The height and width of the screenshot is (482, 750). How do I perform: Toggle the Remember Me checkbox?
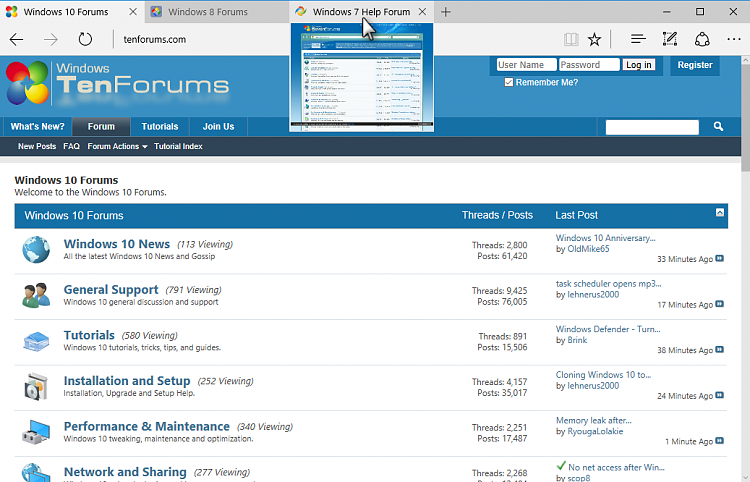(508, 82)
